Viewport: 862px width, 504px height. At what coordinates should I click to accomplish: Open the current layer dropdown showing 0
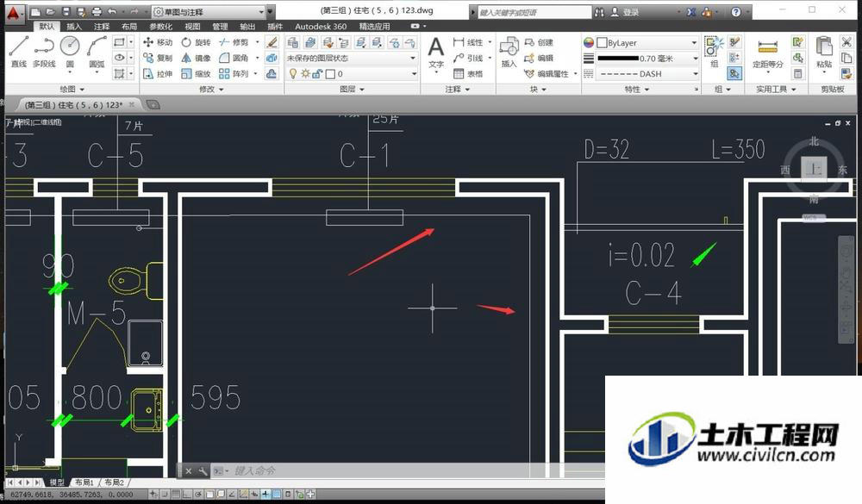[x=352, y=73]
